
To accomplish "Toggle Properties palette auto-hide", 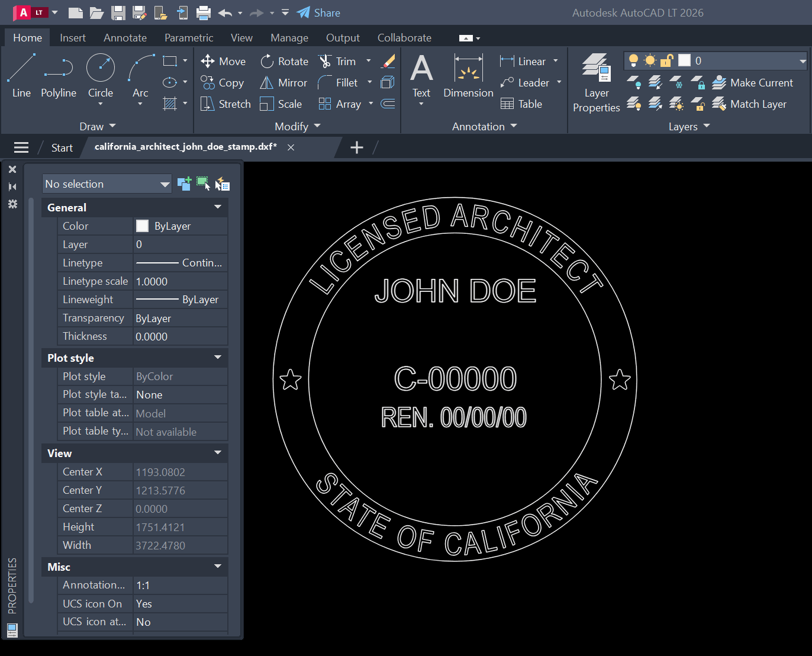I will click(12, 186).
